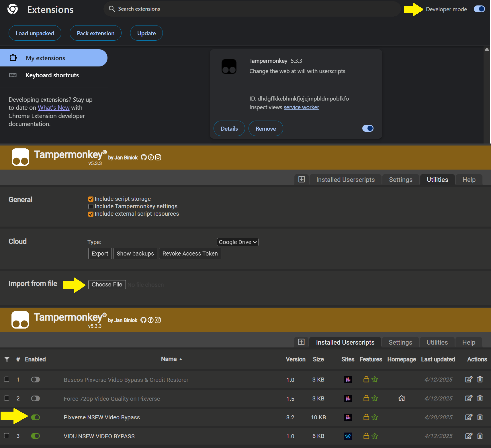Select checkbox for script row 2
Image resolution: width=491 pixels, height=448 pixels.
coord(7,398)
